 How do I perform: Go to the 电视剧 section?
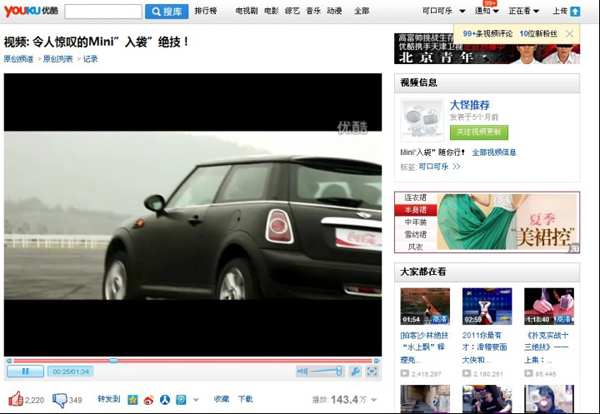click(x=246, y=11)
